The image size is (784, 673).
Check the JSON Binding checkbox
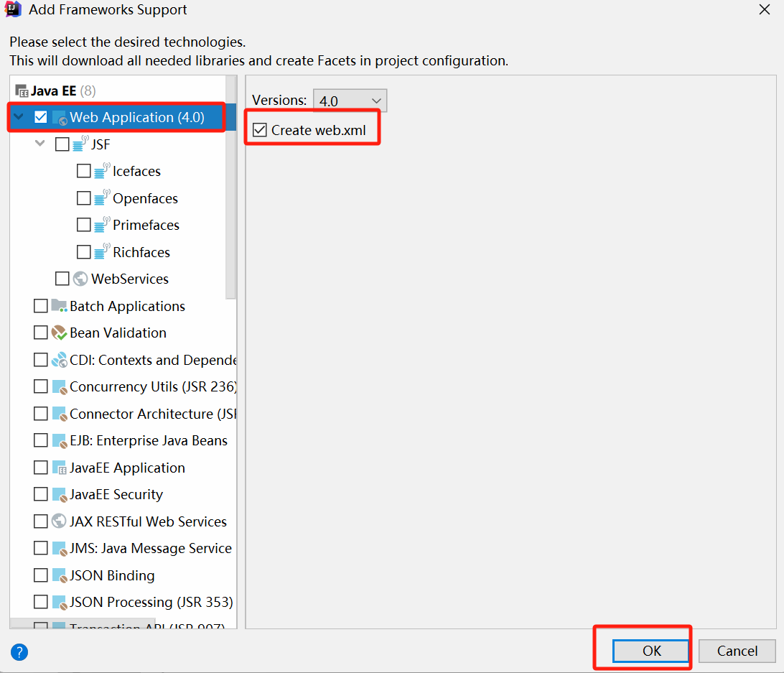(x=40, y=575)
